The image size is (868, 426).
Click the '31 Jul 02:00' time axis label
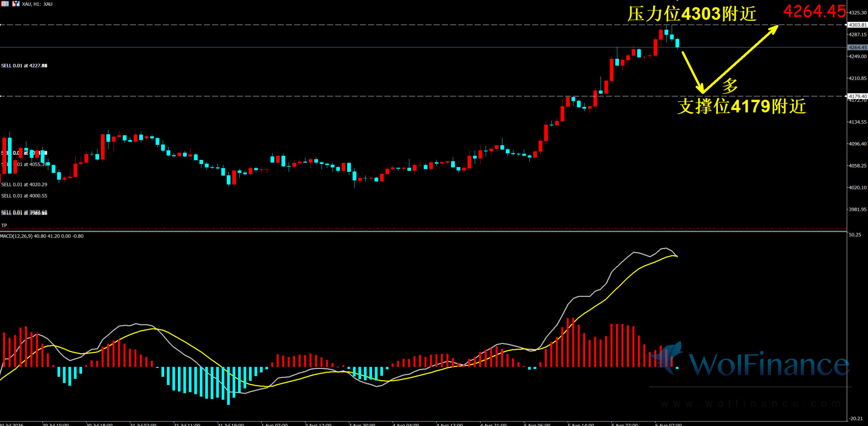click(143, 424)
